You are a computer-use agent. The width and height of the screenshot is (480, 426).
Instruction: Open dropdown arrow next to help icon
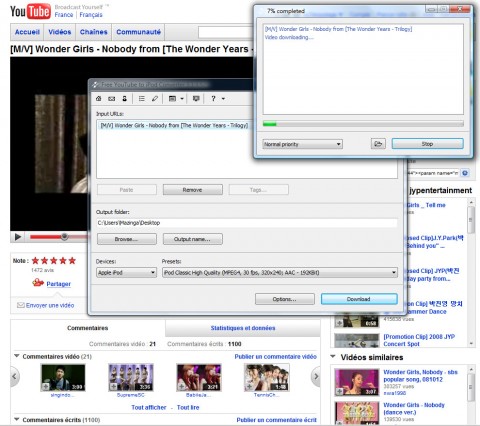[223, 99]
